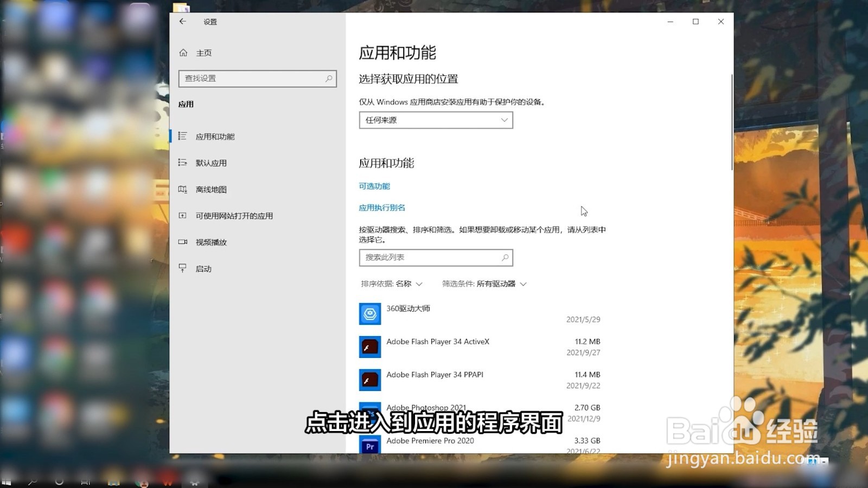
Task: Click the taskbar search icon
Action: pos(32,481)
